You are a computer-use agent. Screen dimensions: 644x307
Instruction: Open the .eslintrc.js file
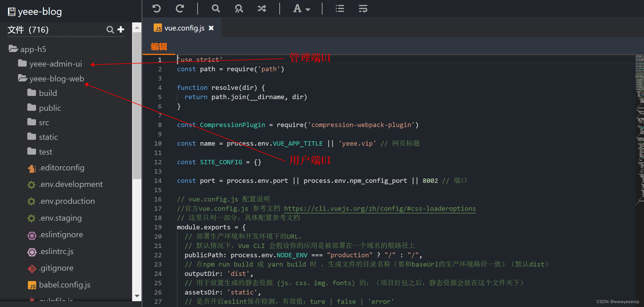pos(50,251)
